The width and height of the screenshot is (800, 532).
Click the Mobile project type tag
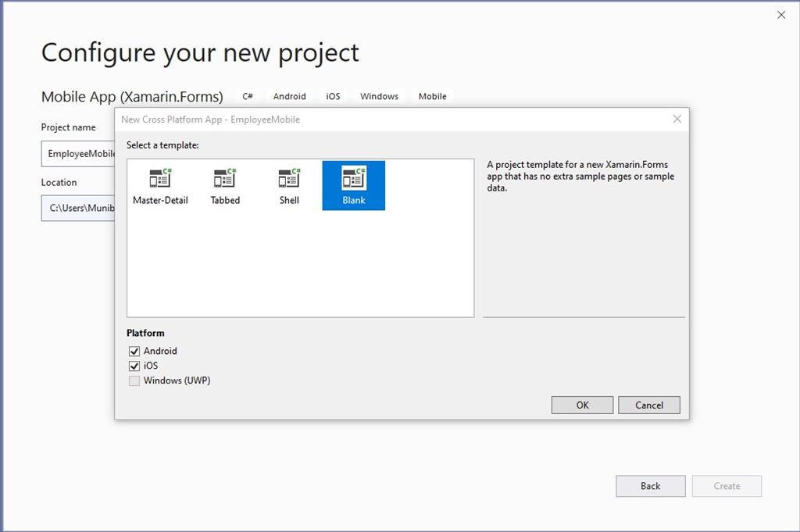(433, 96)
